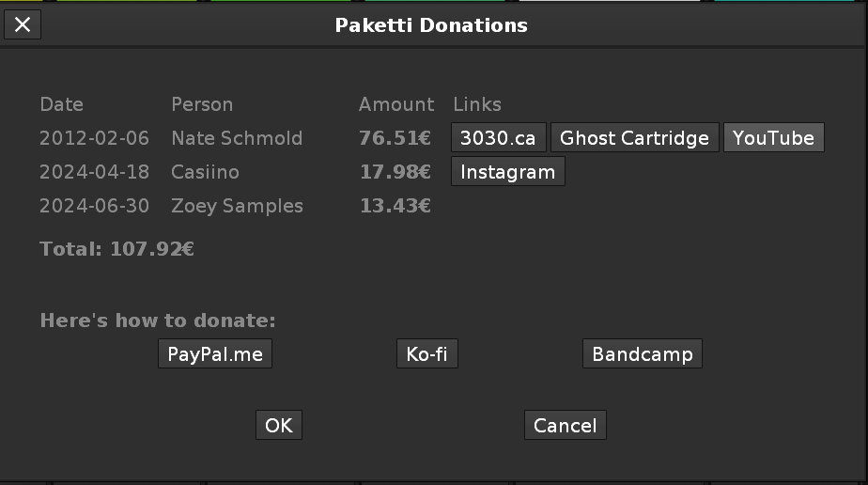The image size is (868, 485).
Task: Click the Total: 107.92€ text
Action: 116,249
